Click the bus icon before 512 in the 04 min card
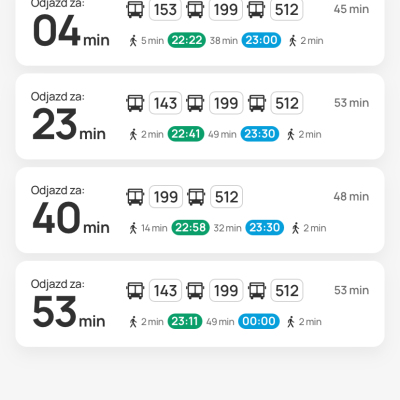Screen dimensions: 400x400 tap(256, 9)
